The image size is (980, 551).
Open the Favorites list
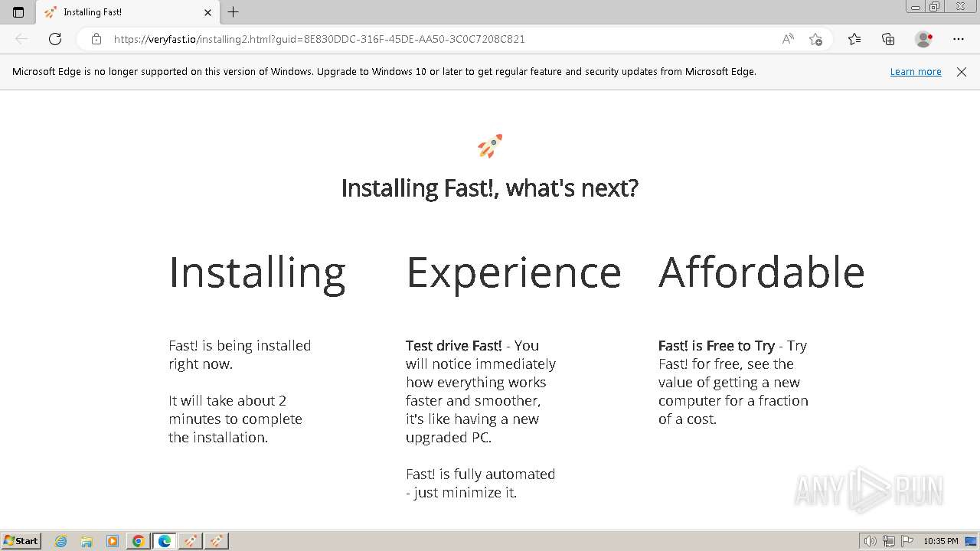coord(854,39)
